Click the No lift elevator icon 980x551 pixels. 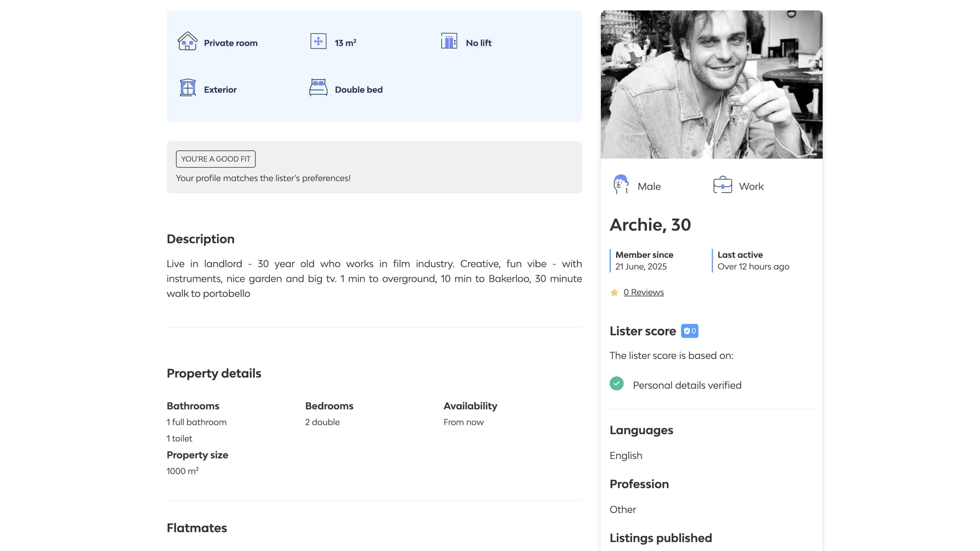449,41
